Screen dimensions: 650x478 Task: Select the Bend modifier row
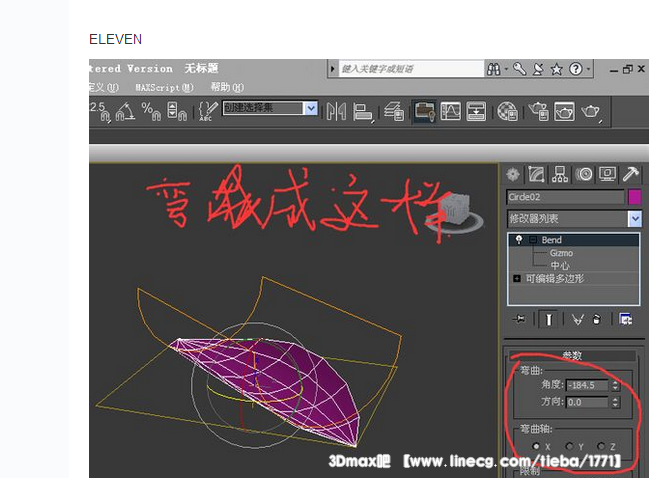click(574, 240)
